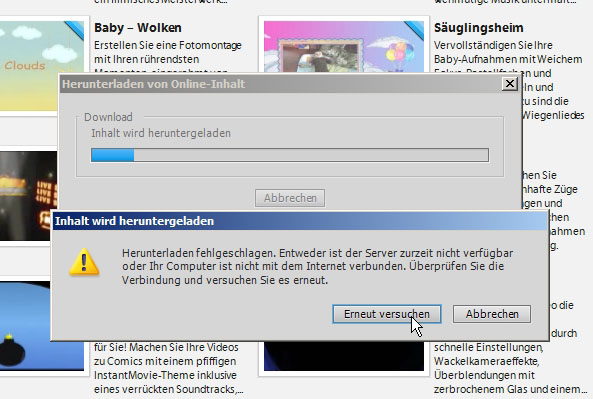Image resolution: width=593 pixels, height=399 pixels.
Task: Select the blue thumbnail with the black bomb
Action: [x=25, y=325]
